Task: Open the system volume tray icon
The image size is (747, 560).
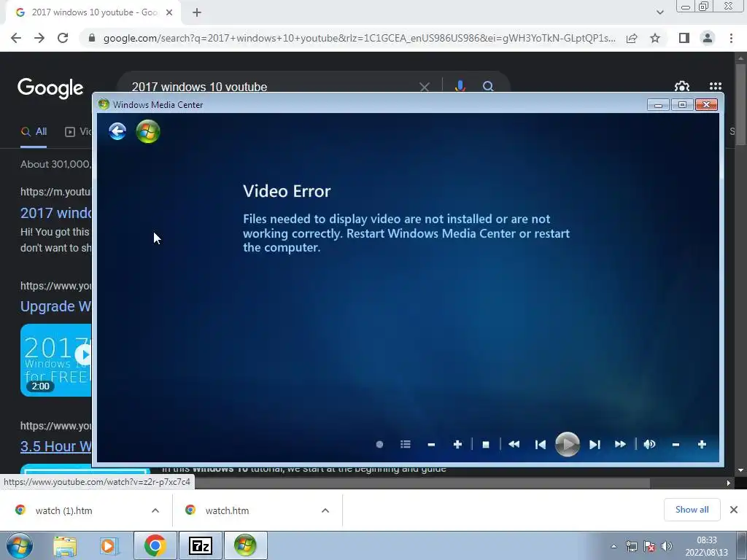Action: [x=667, y=546]
